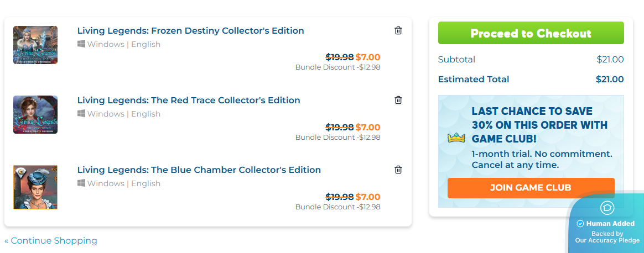Go back via Continue Shopping link

51,241
